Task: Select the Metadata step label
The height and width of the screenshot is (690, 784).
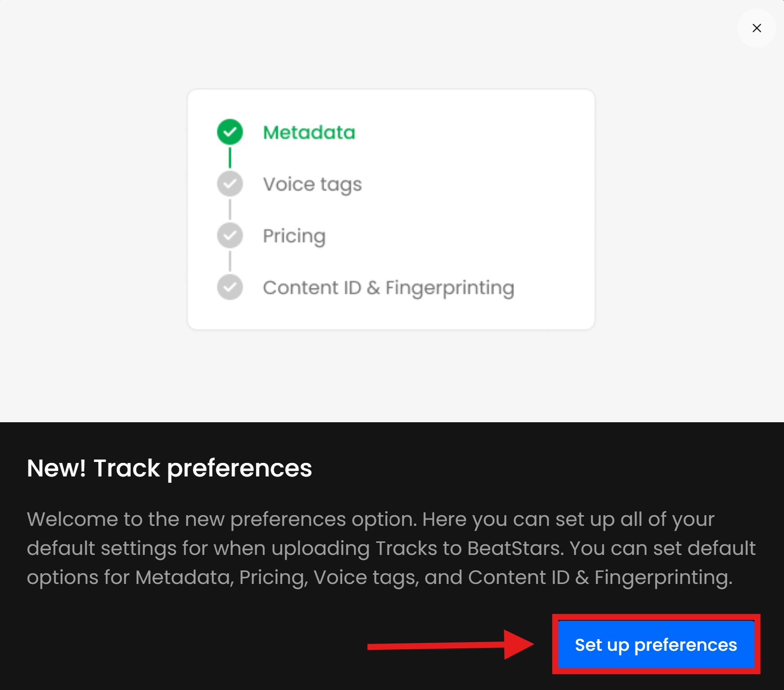Action: pos(309,132)
